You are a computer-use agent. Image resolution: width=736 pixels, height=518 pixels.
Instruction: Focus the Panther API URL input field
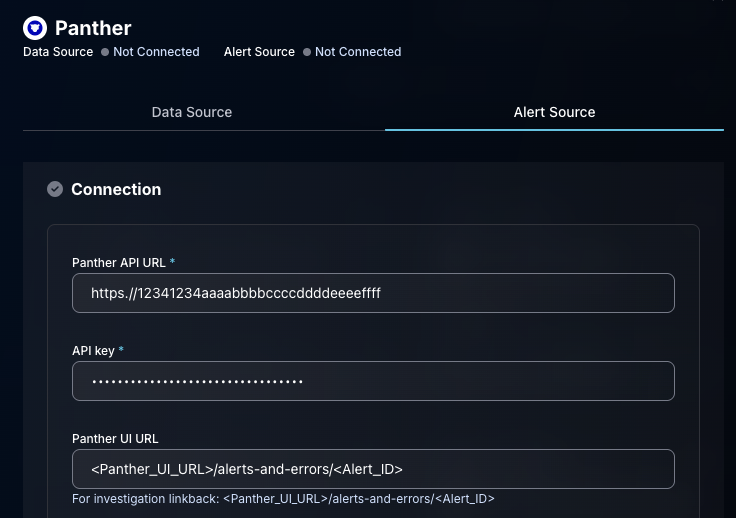(373, 293)
